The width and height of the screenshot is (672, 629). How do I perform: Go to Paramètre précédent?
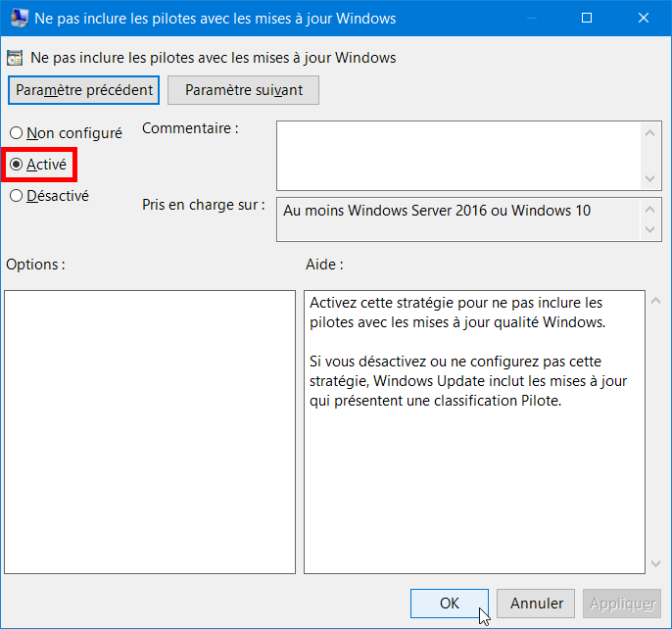click(83, 90)
